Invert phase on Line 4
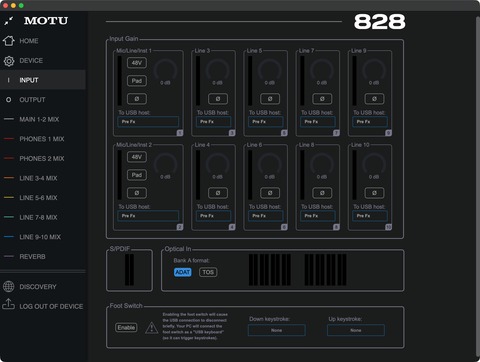This screenshot has width=480, height=362. (x=218, y=193)
